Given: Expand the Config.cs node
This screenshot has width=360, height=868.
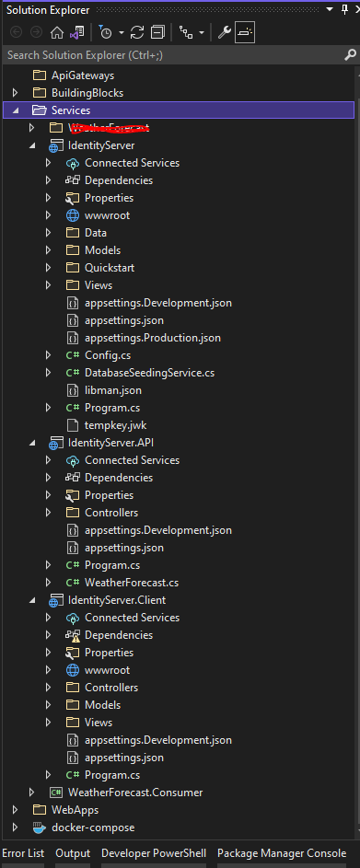Looking at the screenshot, I should tap(48, 355).
